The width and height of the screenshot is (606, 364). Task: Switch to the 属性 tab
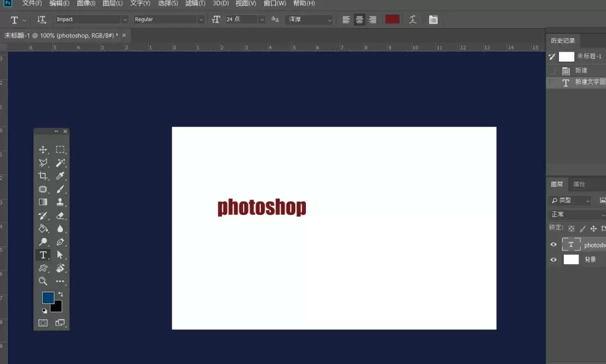pyautogui.click(x=579, y=185)
